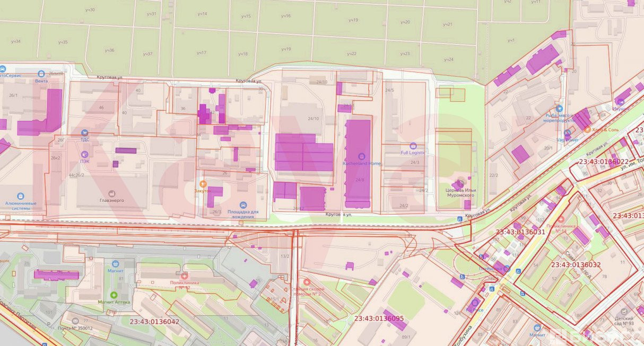Image resolution: width=644 pixels, height=346 pixels.
Task: Select the Поликлиника № 12 red marker
Action: pyautogui.click(x=184, y=276)
